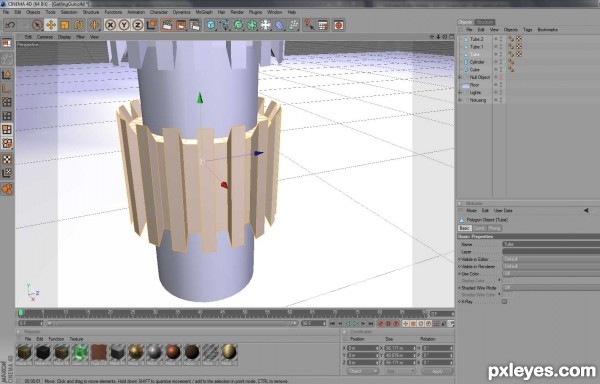Render to Picture Viewer icon
The height and width of the screenshot is (384, 600).
[181, 25]
